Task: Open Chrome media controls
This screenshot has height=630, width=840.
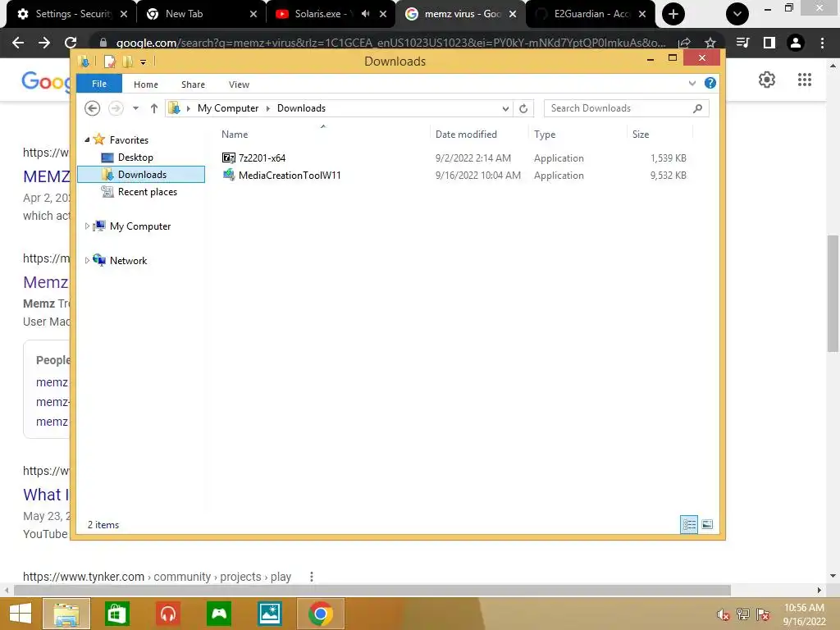Action: pyautogui.click(x=742, y=43)
